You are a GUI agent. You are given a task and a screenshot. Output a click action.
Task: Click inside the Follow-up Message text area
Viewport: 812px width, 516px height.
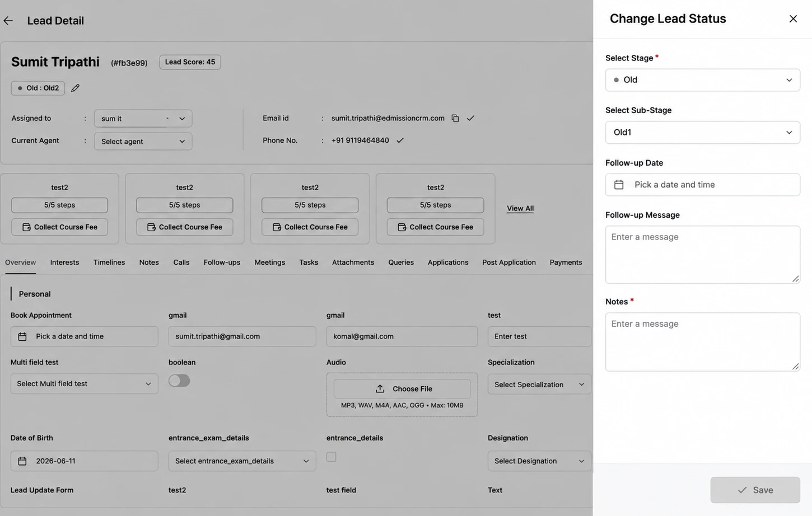(x=703, y=255)
